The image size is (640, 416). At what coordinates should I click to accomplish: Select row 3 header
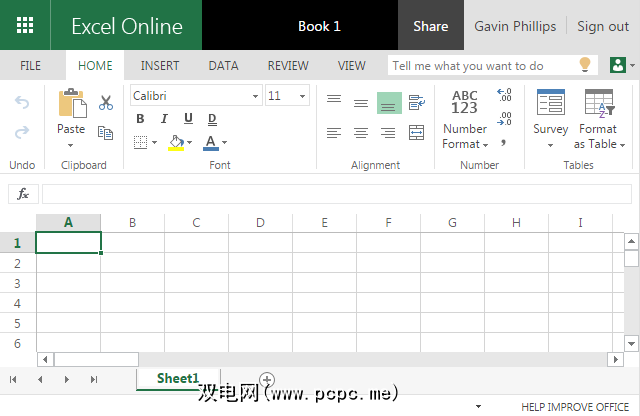(x=18, y=283)
